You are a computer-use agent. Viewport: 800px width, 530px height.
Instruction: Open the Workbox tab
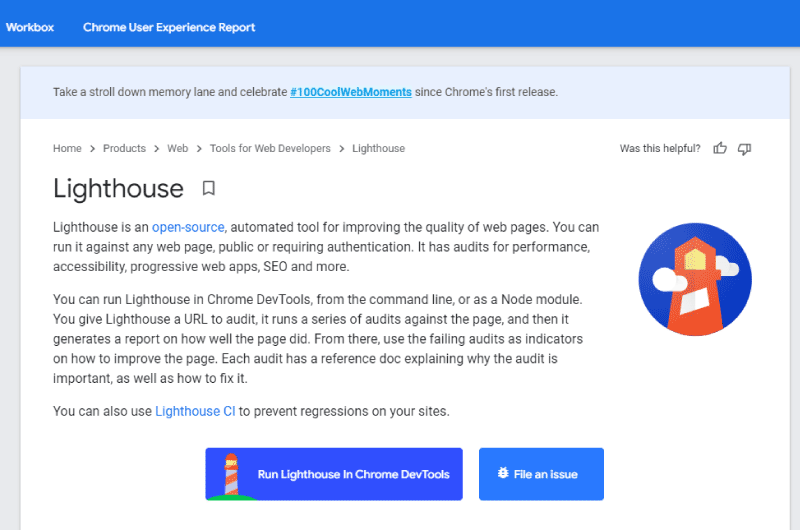tap(30, 28)
